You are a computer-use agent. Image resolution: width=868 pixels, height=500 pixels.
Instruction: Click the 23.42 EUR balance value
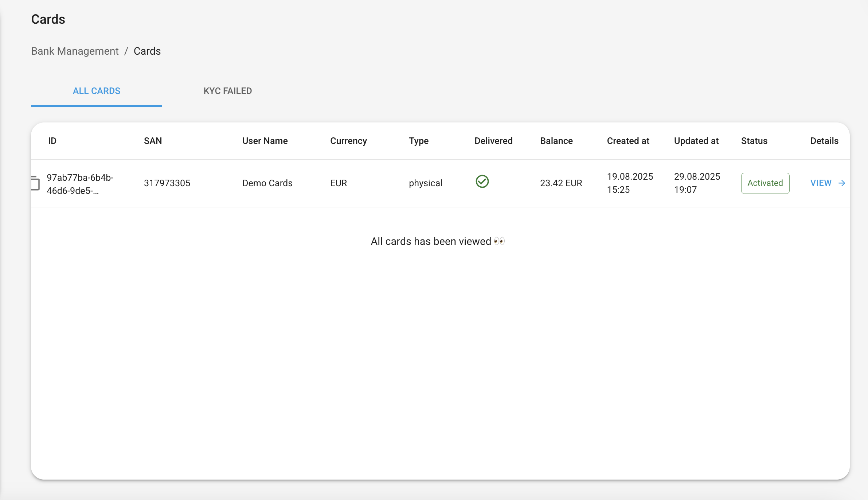click(561, 183)
